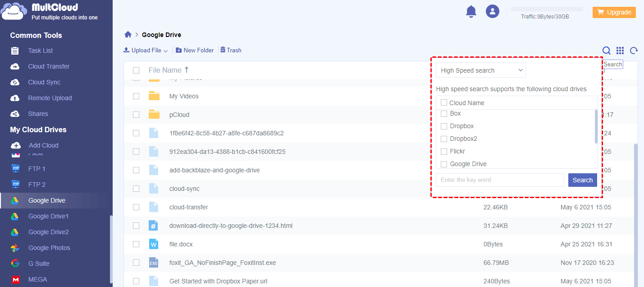644x287 pixels.
Task: Click the My Videos folder icon
Action: tap(154, 96)
